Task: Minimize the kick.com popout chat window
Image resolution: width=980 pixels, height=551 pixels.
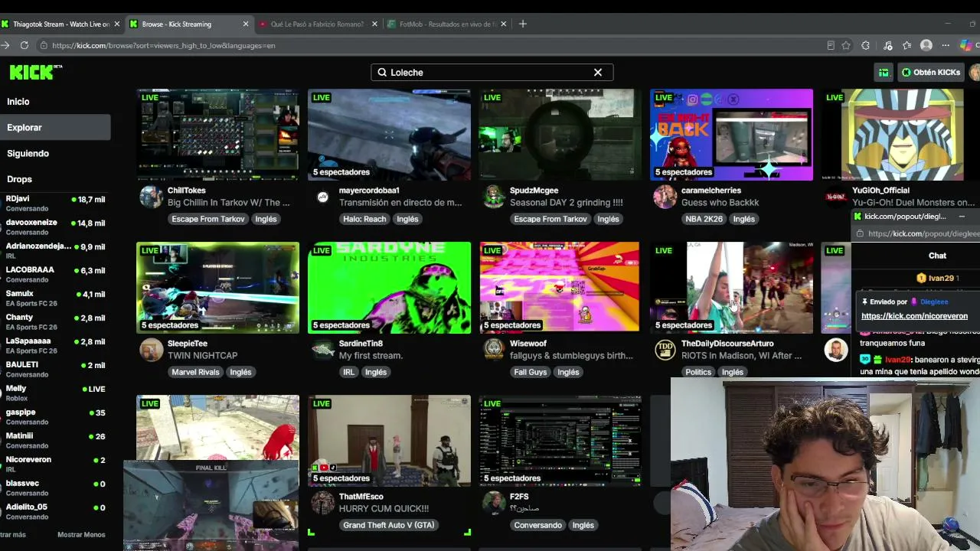Action: point(962,217)
